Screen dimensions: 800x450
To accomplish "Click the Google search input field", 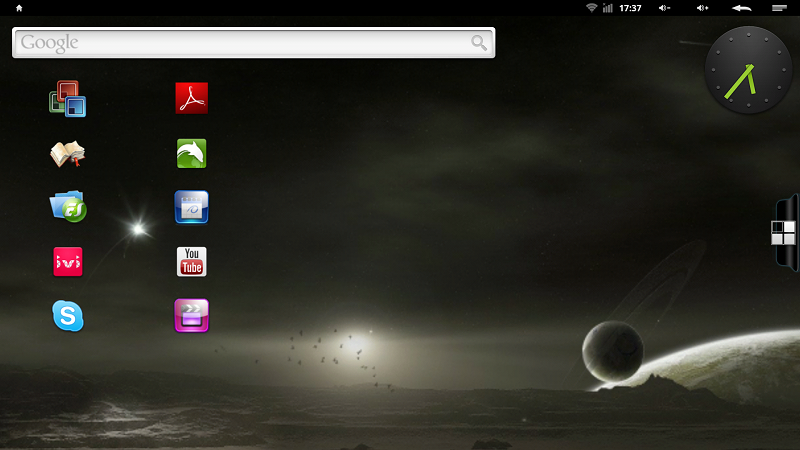I will coord(254,43).
